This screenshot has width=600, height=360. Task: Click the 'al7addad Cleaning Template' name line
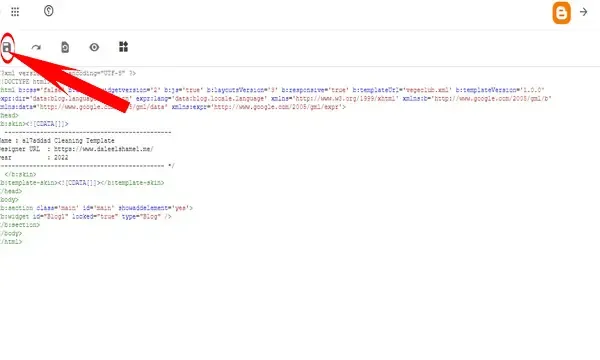[x=57, y=141]
